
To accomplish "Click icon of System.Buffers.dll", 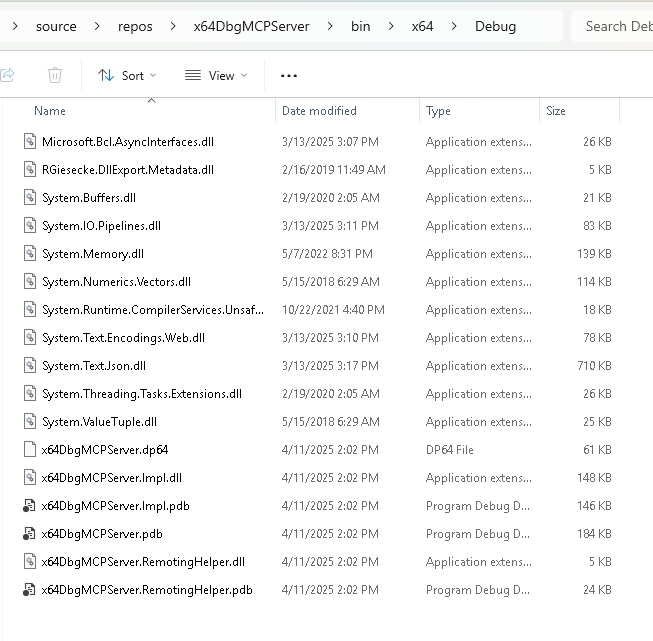I will (x=30, y=197).
